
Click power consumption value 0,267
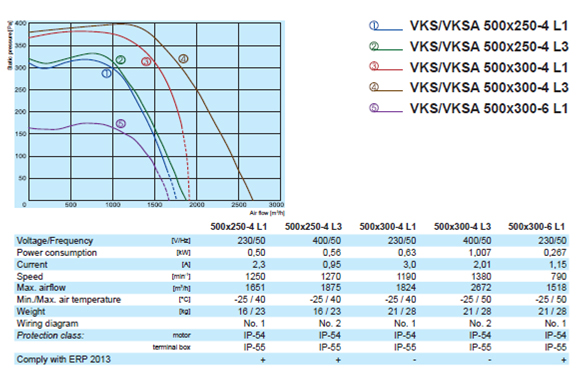[x=555, y=253]
